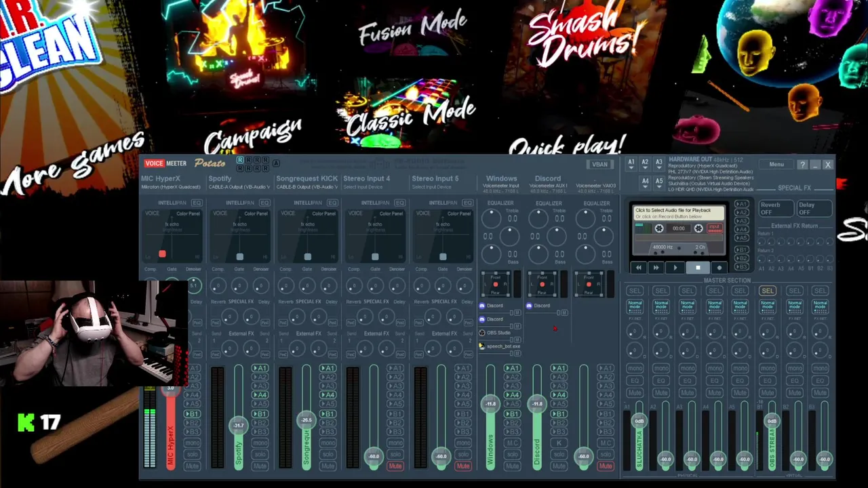This screenshot has height=488, width=868.
Task: Click the Spotify gain fader knob
Action: tap(239, 425)
